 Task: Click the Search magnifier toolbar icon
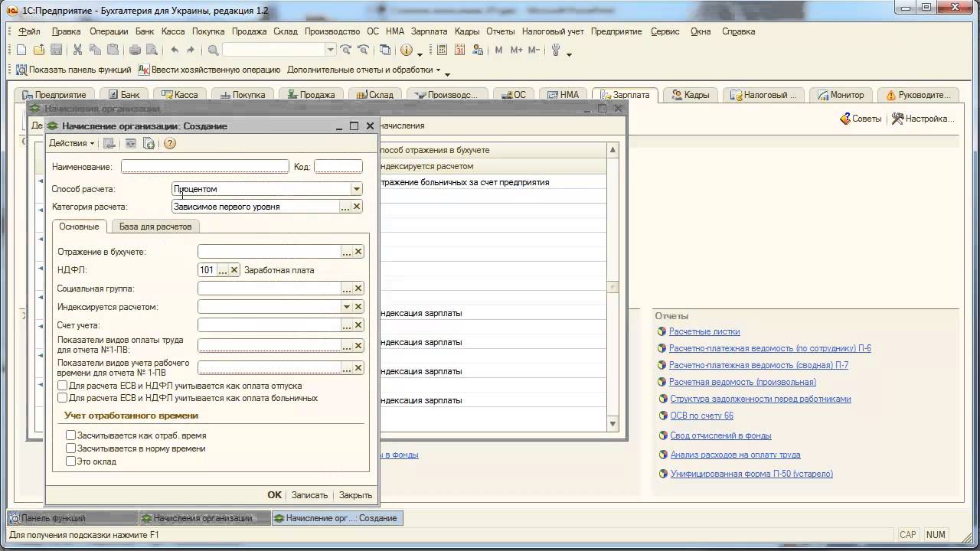(213, 50)
